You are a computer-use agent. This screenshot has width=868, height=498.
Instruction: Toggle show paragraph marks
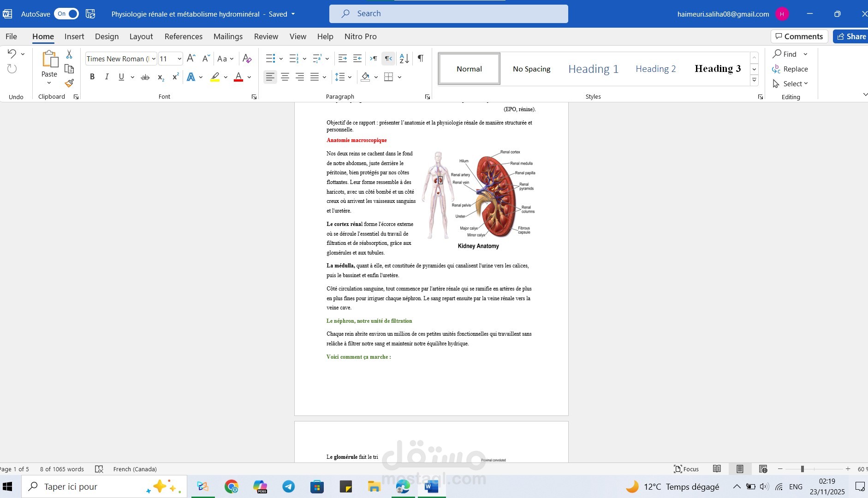[420, 59]
